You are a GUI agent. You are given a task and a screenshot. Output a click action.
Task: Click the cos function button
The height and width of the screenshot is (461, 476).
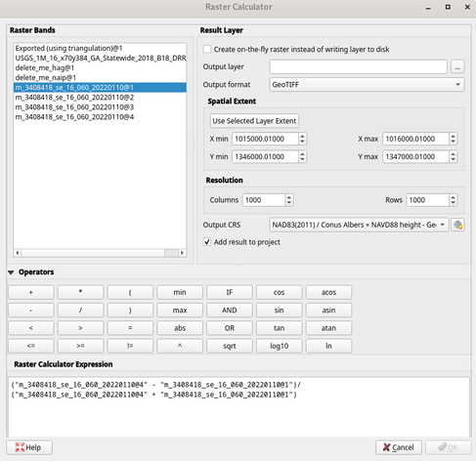tap(280, 292)
